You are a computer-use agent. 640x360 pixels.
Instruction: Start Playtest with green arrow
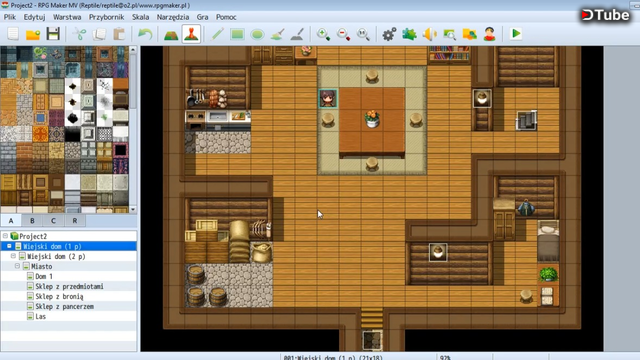516,34
